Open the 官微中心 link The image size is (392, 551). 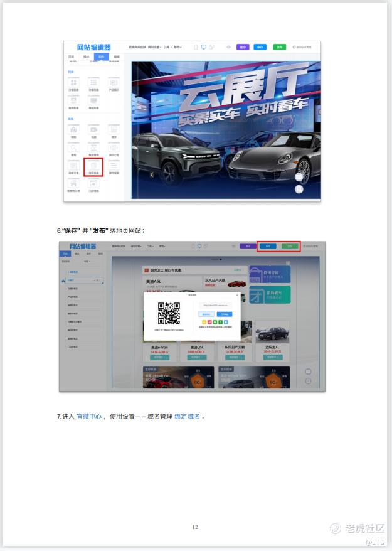(89, 416)
